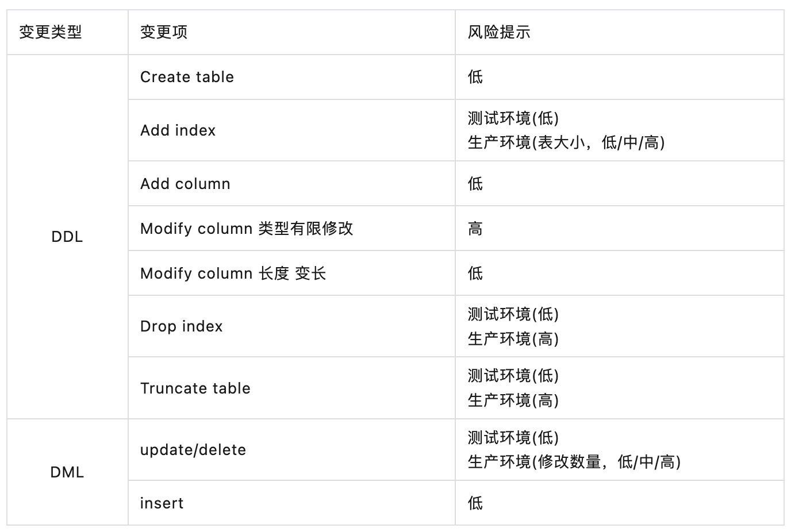The width and height of the screenshot is (791, 532).
Task: Click the 生产环境(修改数量,低/中/高) risk text
Action: (x=574, y=462)
